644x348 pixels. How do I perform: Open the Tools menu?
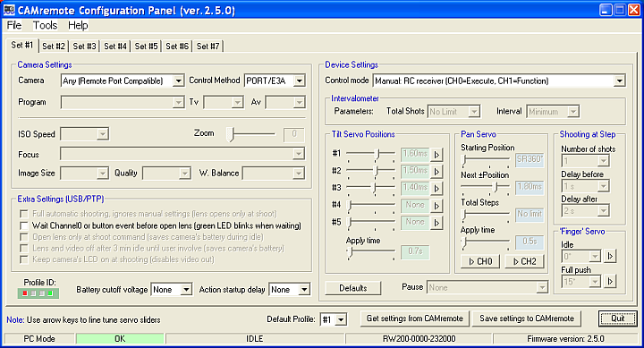point(45,25)
